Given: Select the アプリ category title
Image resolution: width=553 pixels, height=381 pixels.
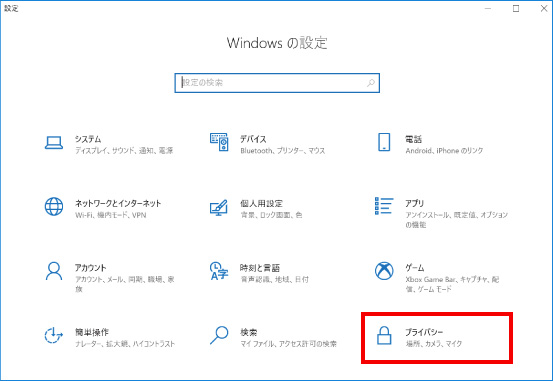Looking at the screenshot, I should pos(414,203).
